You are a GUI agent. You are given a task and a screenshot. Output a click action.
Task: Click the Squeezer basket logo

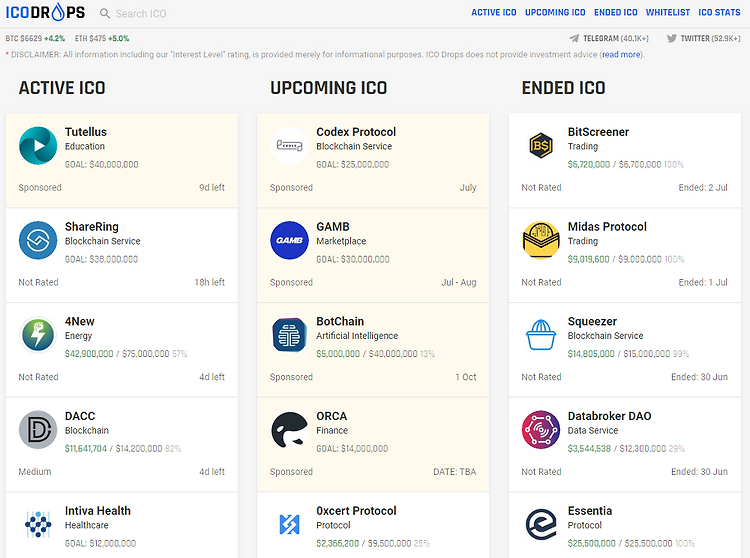541,335
